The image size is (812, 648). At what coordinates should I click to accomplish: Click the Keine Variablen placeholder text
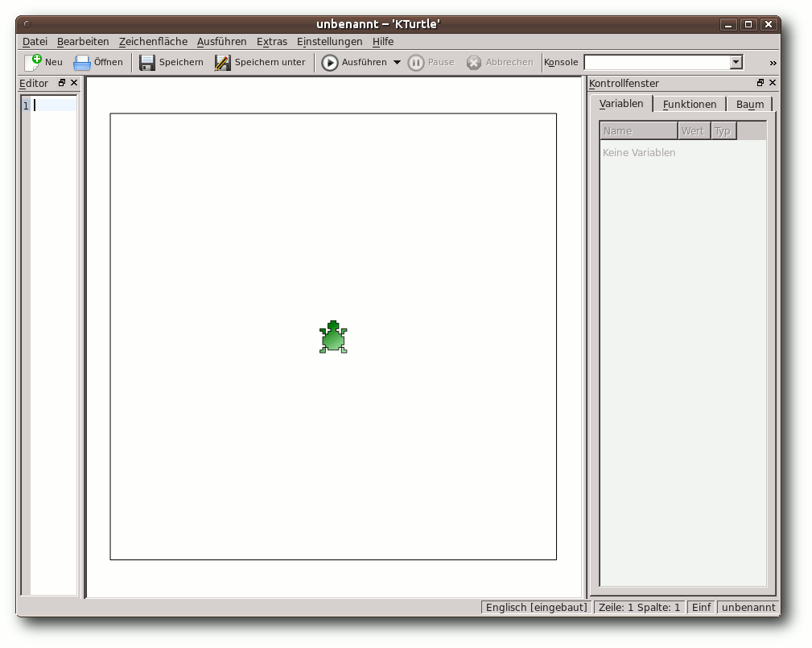click(x=638, y=153)
